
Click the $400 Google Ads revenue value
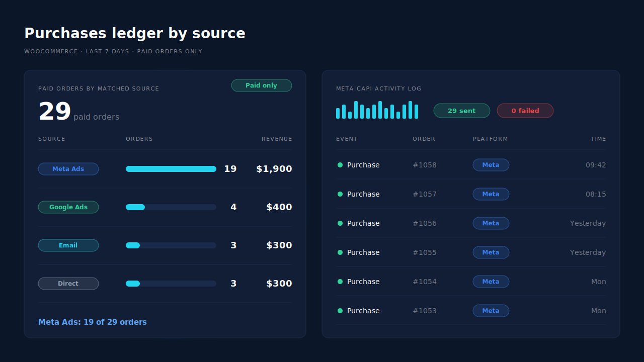coord(279,207)
